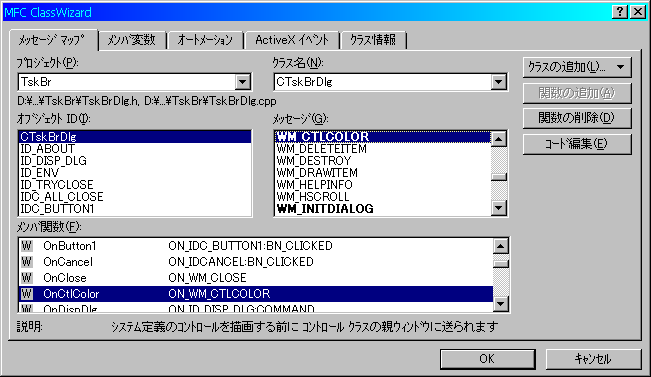Screen dimensions: 651x377
Task: Close the MFC ClassWizard dialog
Action: point(637,12)
